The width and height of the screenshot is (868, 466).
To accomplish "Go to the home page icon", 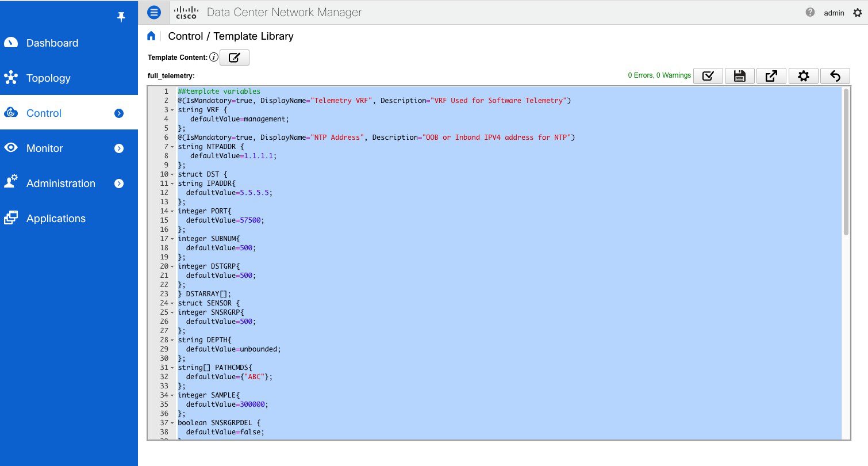I will (151, 36).
